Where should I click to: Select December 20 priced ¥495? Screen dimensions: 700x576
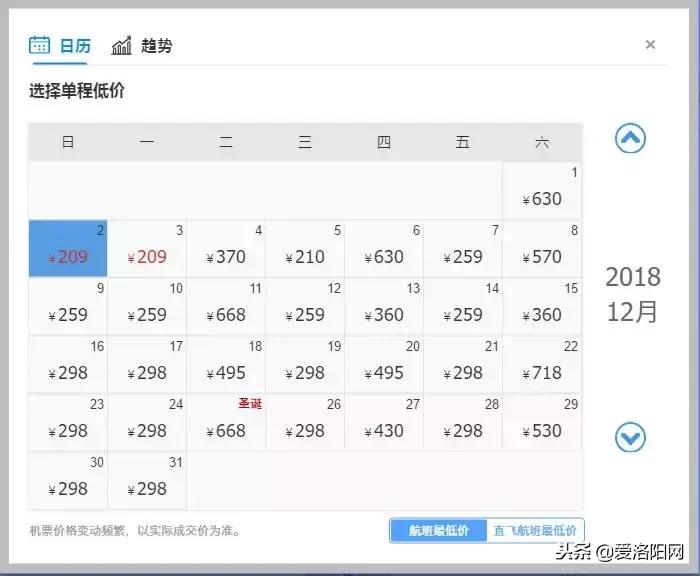tap(384, 364)
